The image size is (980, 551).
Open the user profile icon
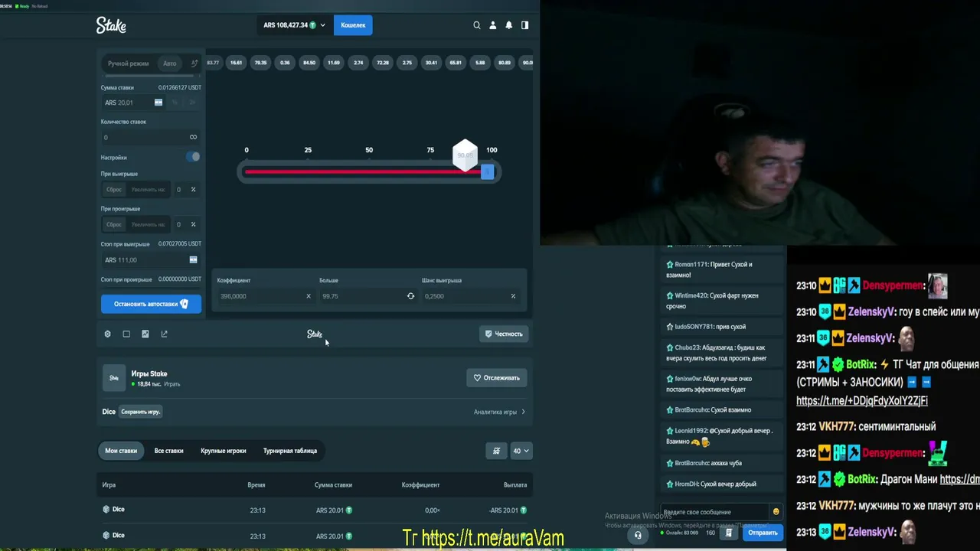pos(493,25)
